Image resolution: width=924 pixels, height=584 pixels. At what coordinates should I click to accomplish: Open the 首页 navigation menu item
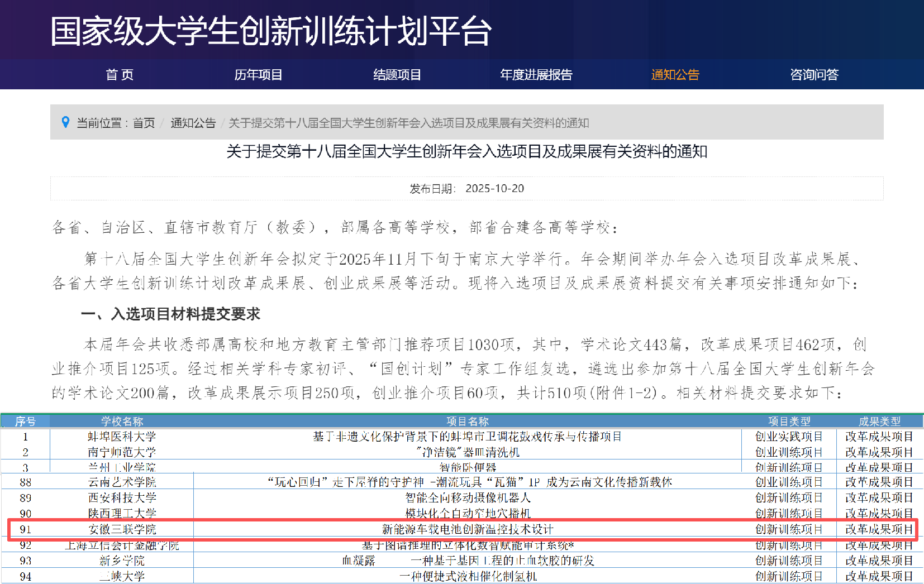(x=120, y=75)
